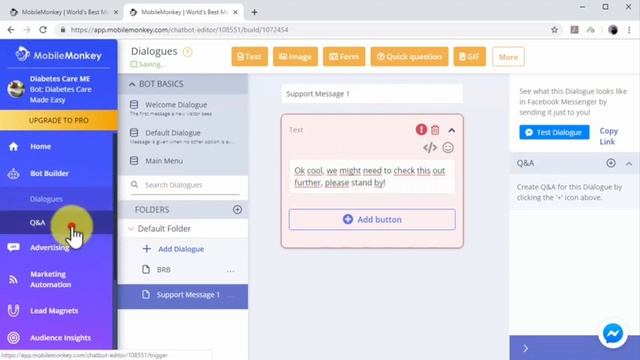Click the Diabetes Care ME bot avatar
The image size is (640, 360).
pos(16,89)
